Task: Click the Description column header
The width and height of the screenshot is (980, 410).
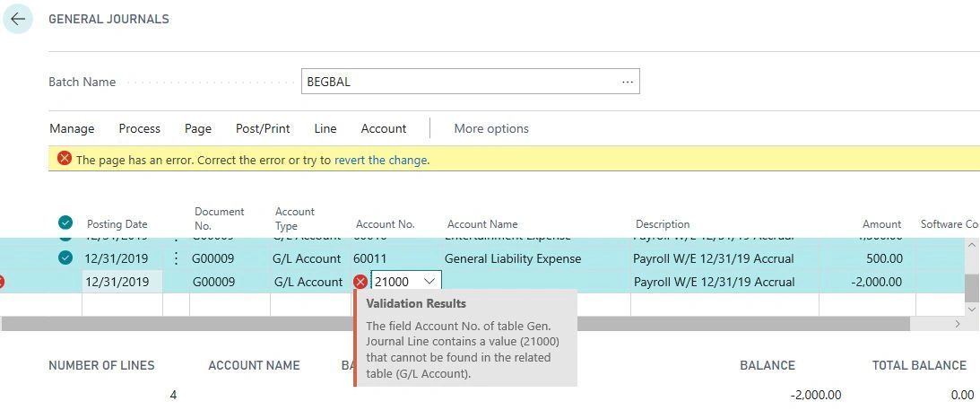Action: 663,224
